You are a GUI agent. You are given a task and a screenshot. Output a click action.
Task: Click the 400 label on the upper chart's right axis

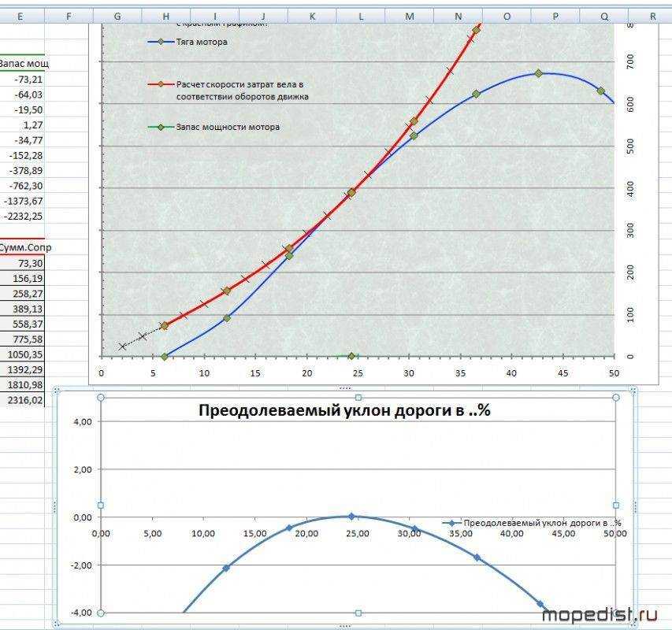[630, 188]
